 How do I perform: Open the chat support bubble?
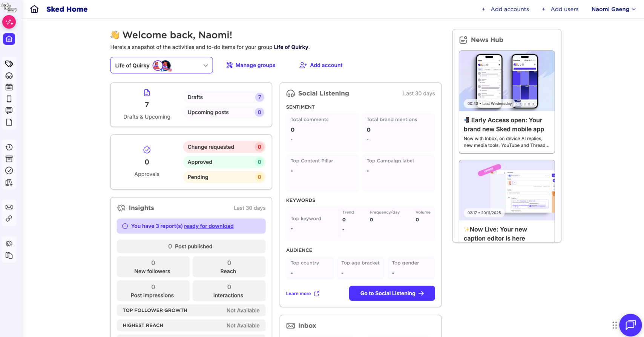630,325
